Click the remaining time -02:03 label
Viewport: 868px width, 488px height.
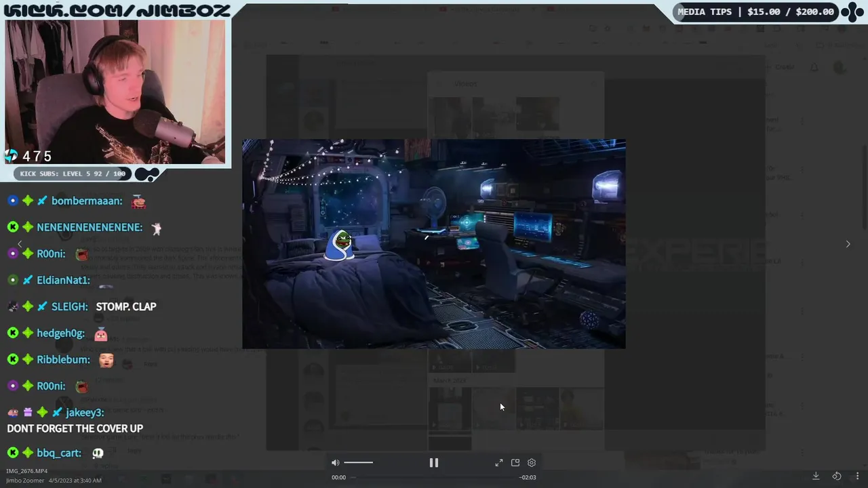[528, 477]
